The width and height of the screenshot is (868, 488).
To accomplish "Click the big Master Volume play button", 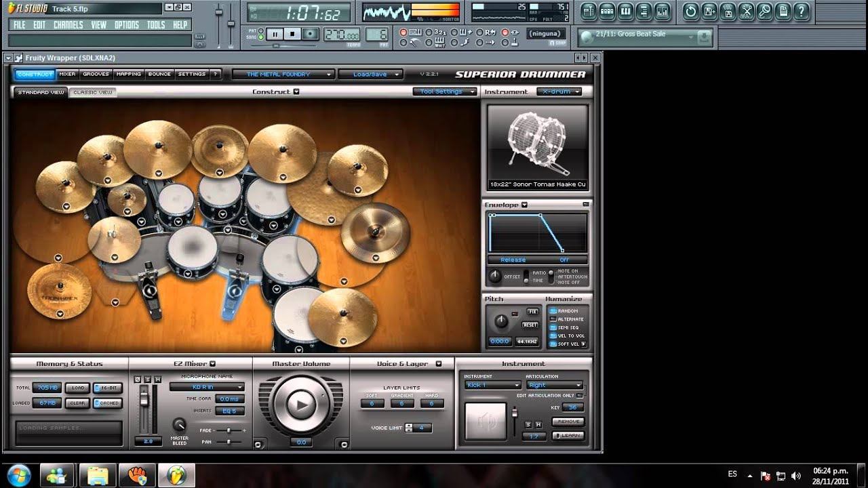I will (301, 405).
